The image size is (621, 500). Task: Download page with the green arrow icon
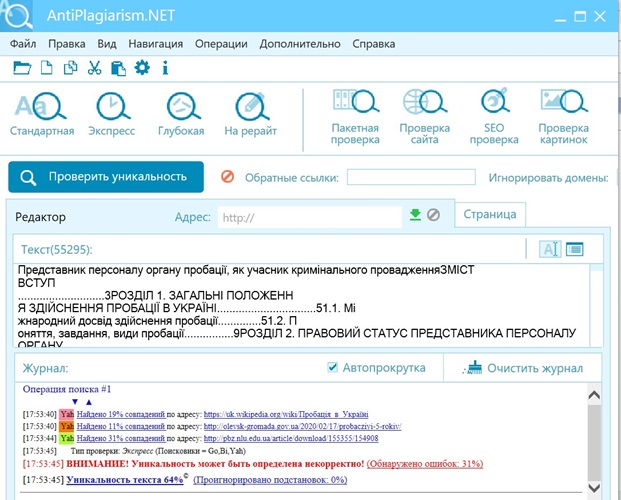tap(415, 215)
